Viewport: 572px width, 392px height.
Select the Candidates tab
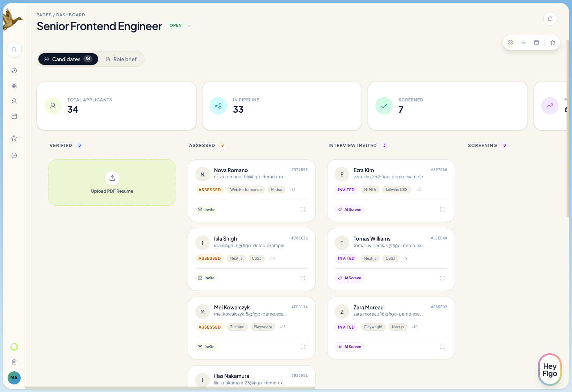68,59
